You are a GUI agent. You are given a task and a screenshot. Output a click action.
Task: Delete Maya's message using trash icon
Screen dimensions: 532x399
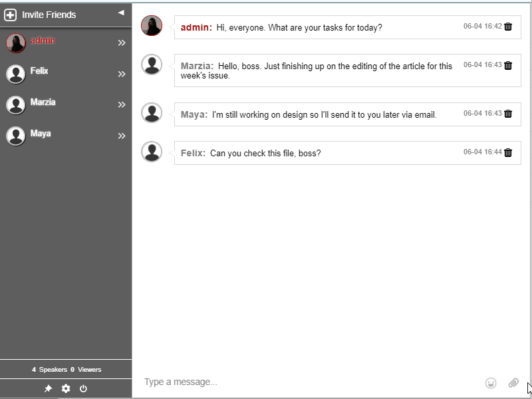[x=508, y=114]
